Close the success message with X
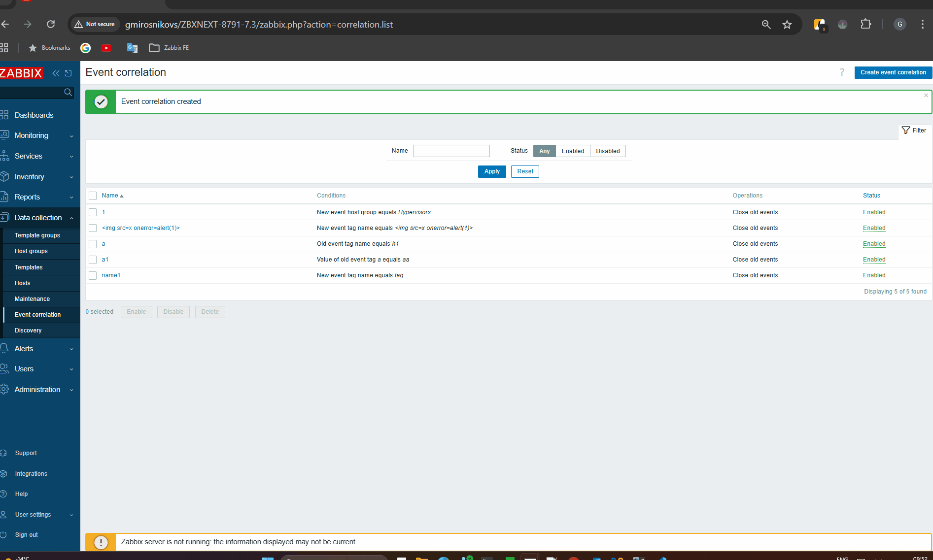This screenshot has height=560, width=933. tap(926, 96)
